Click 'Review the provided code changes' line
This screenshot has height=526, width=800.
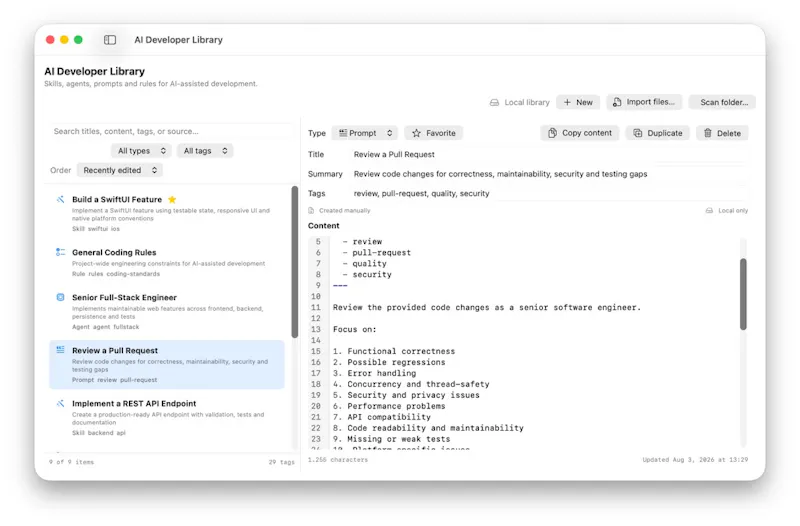pyautogui.click(x=487, y=308)
